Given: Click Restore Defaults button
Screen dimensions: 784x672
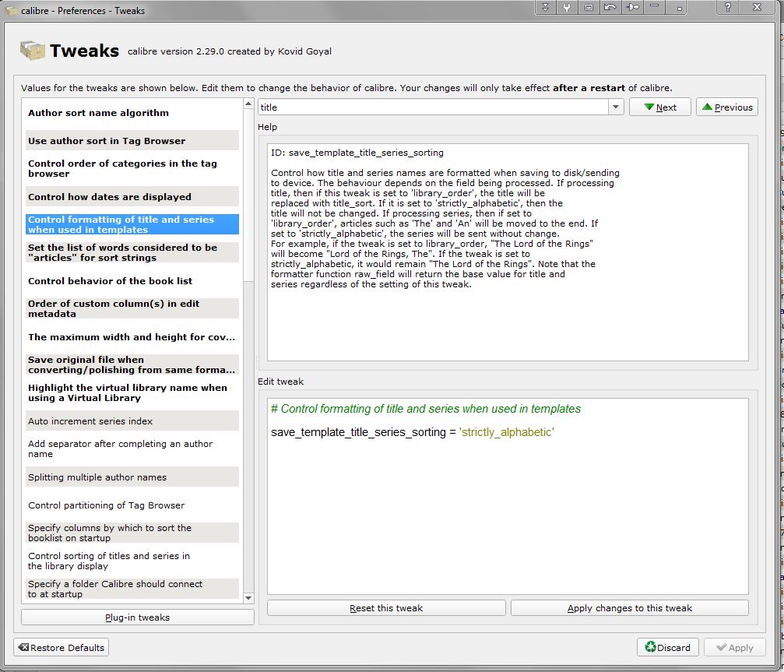Looking at the screenshot, I should click(x=61, y=648).
